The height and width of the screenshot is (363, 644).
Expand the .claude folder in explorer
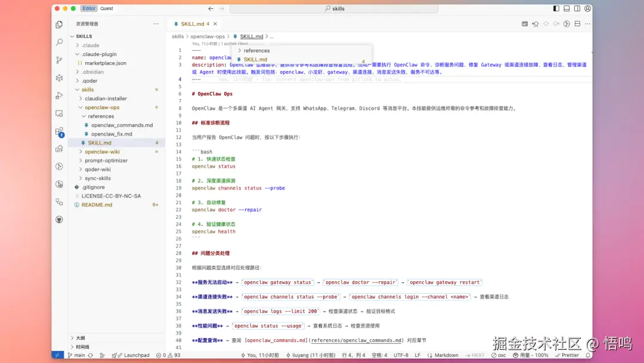pyautogui.click(x=91, y=45)
